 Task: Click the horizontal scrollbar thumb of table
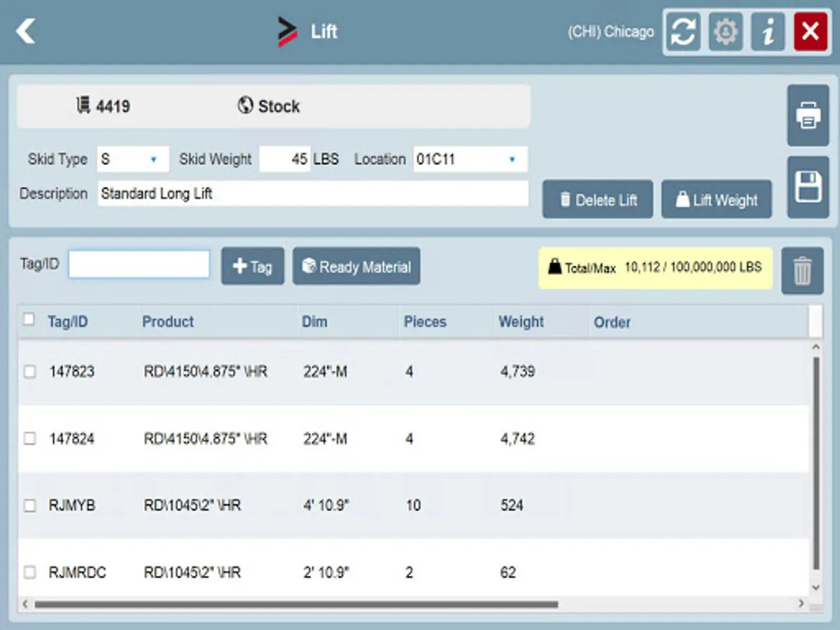click(x=296, y=604)
